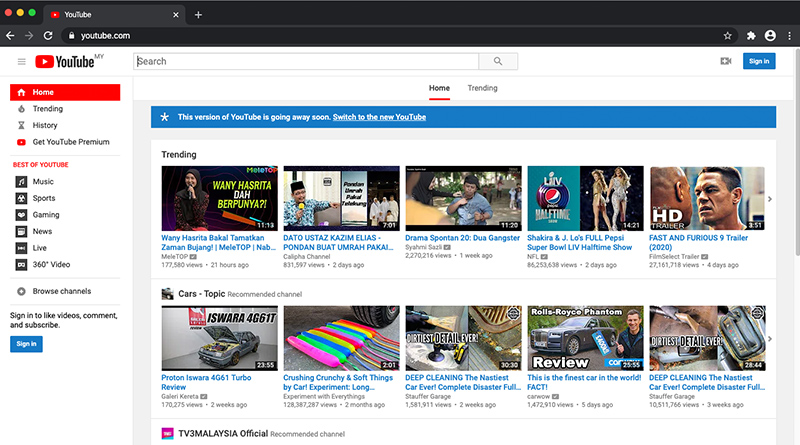This screenshot has width=800, height=445.
Task: Switch to the Trending tab
Action: [482, 88]
